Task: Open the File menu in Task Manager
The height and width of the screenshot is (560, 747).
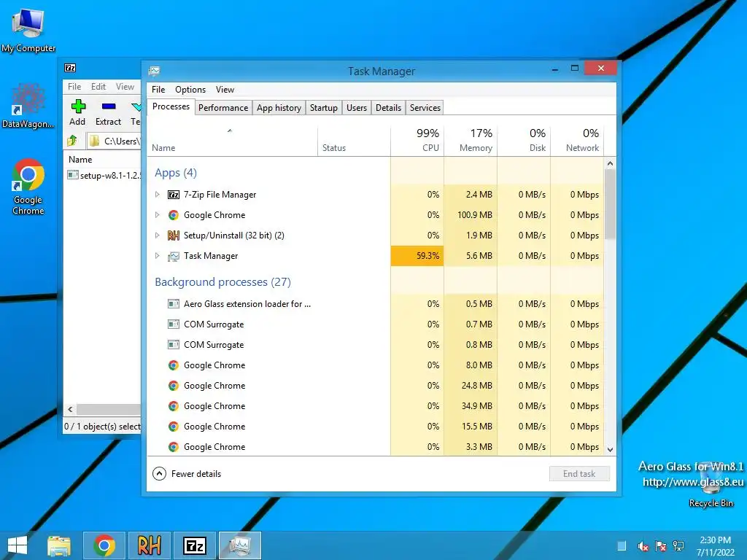Action: tap(158, 90)
